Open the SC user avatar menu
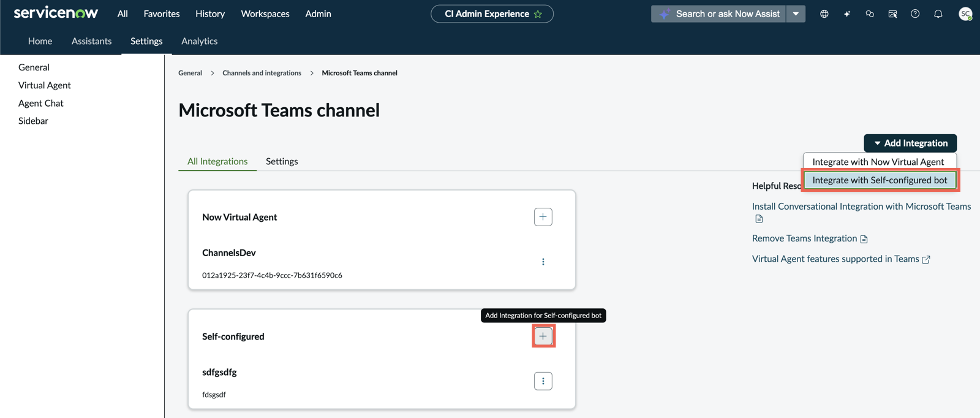Viewport: 980px width, 418px height. pyautogui.click(x=965, y=13)
